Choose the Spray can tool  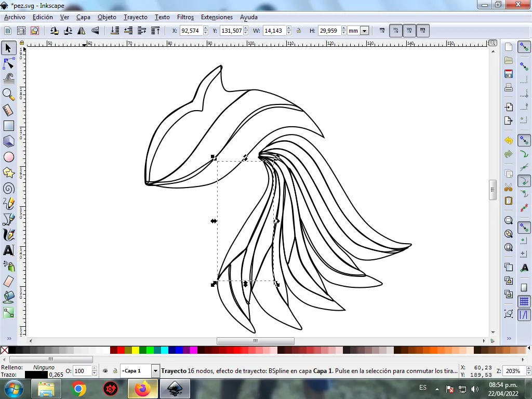pos(8,266)
